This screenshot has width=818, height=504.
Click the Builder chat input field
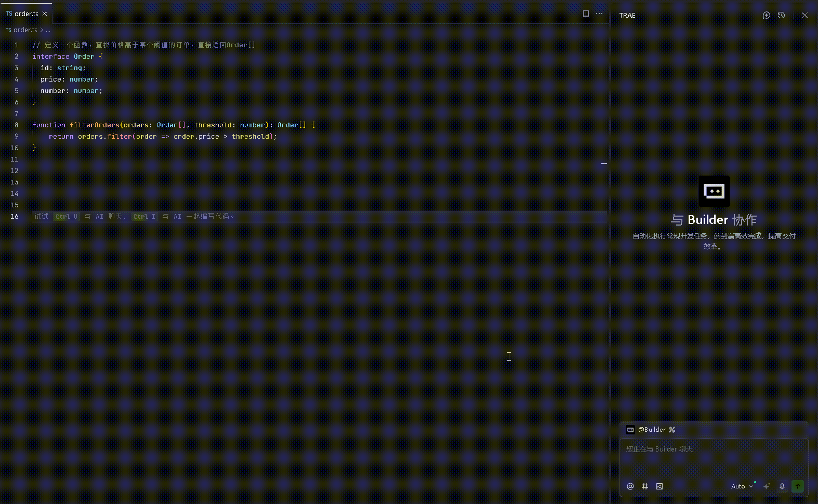pos(713,457)
